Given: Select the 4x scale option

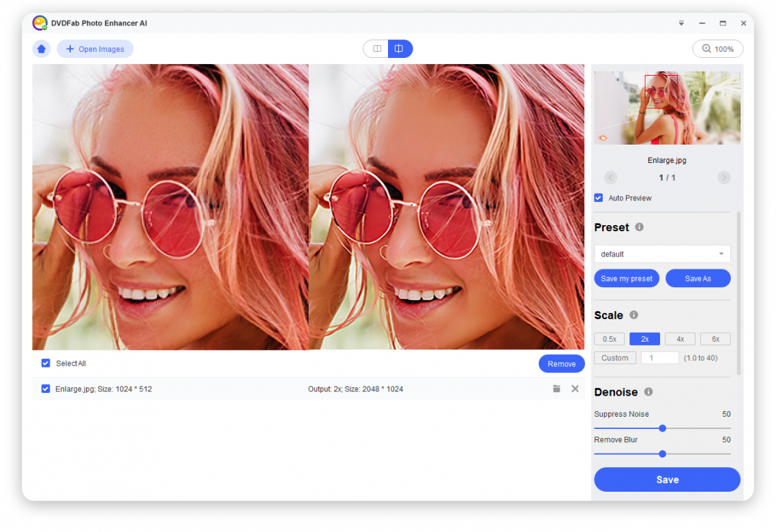Looking at the screenshot, I should tap(680, 339).
